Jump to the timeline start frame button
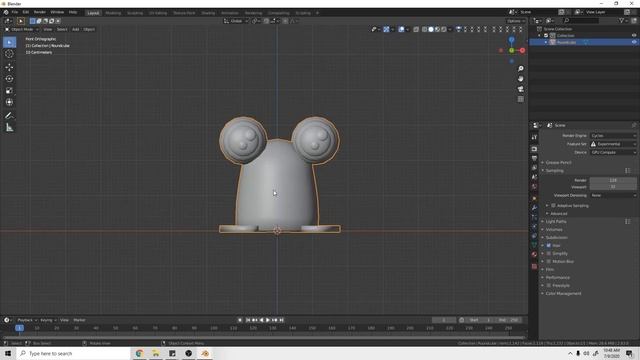Viewport: 640px width, 360px height. click(x=248, y=320)
